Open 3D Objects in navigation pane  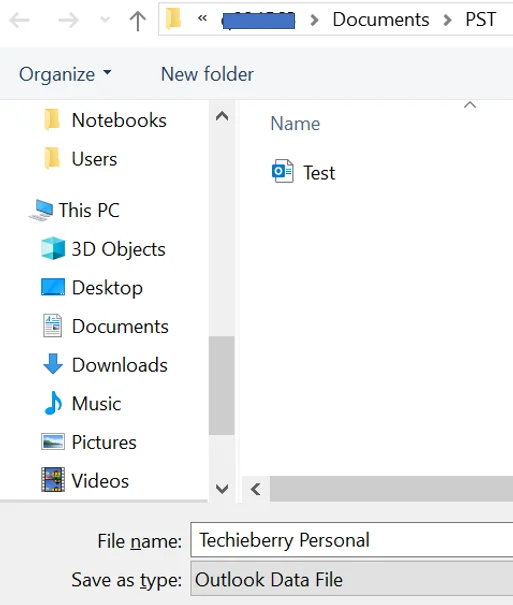tap(118, 249)
